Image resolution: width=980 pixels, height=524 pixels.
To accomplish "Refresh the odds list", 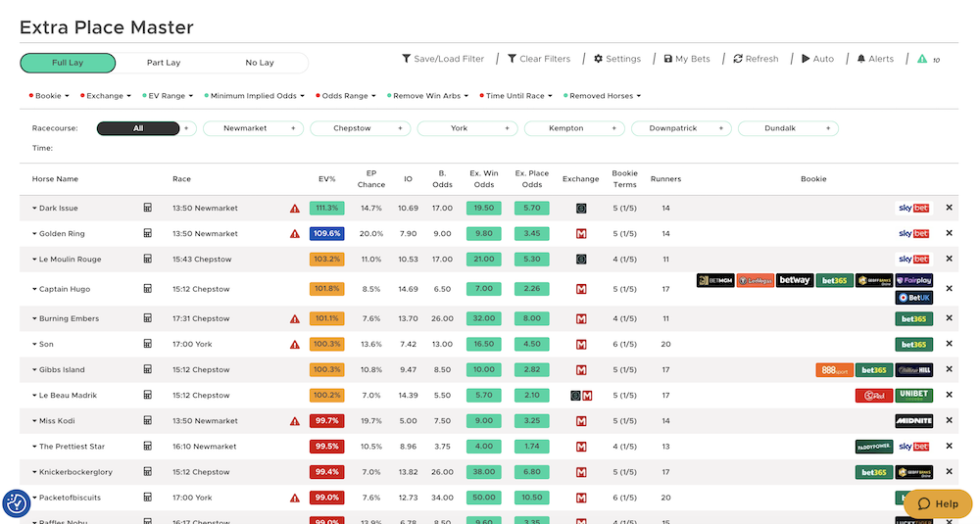I will 756,59.
